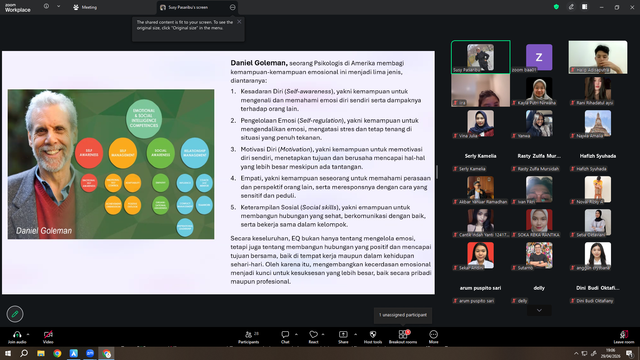Select Najwa Amalia's participant tile
The image size is (640, 360).
(598, 124)
